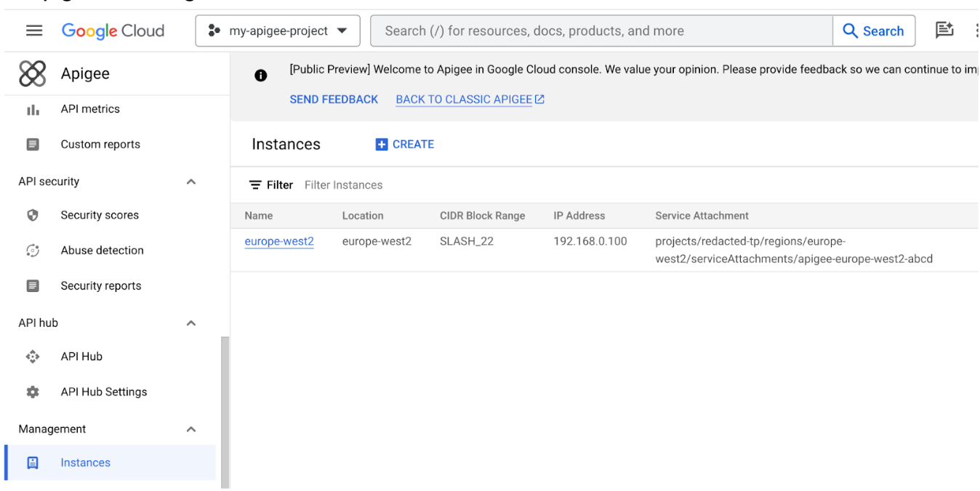This screenshot has height=491, width=980.
Task: Collapse the Management section
Action: click(x=190, y=429)
